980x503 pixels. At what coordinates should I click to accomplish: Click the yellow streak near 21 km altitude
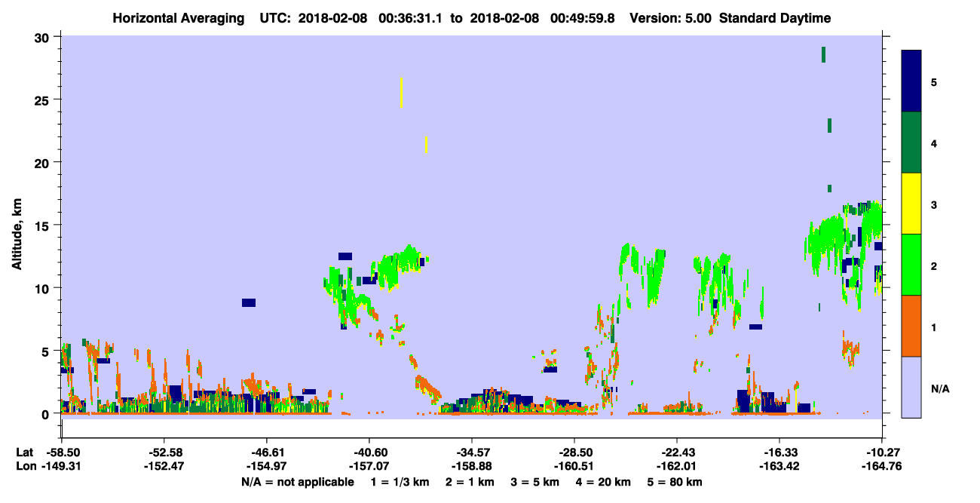pos(427,145)
